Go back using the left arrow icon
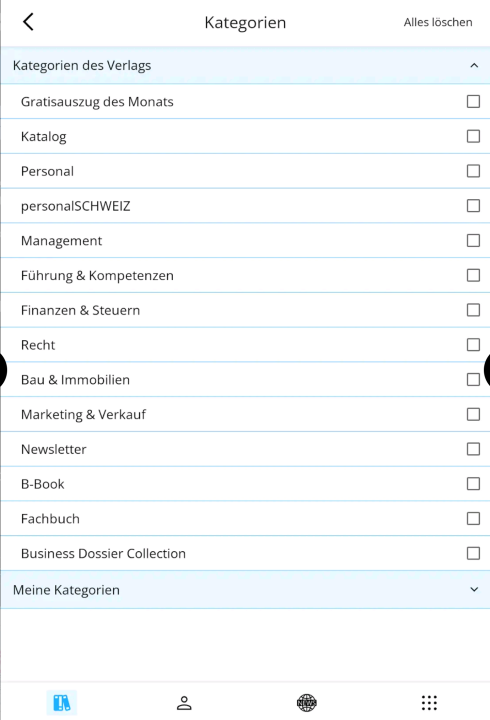 click(x=28, y=22)
